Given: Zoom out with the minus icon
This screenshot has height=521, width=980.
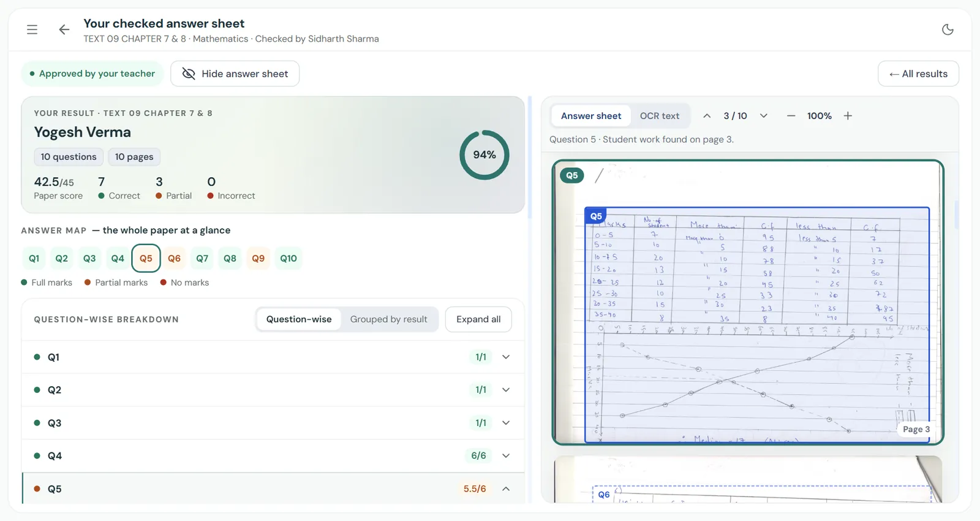Looking at the screenshot, I should pyautogui.click(x=791, y=116).
